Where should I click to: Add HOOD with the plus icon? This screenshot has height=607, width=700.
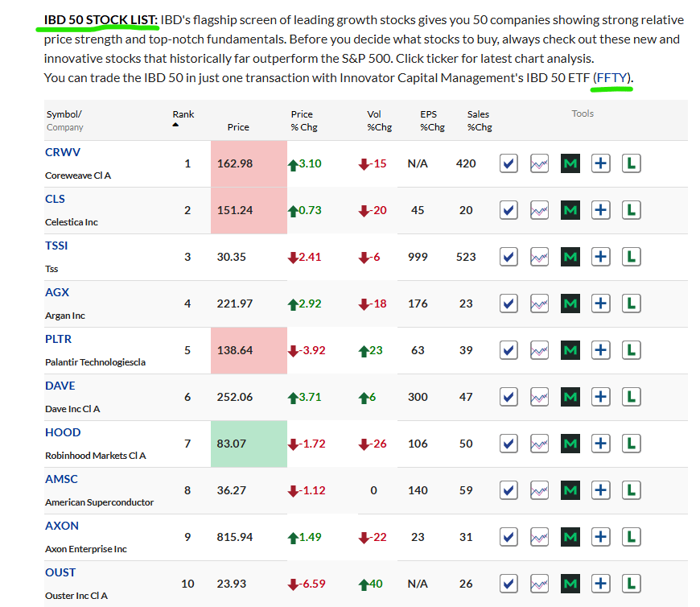pyautogui.click(x=600, y=444)
